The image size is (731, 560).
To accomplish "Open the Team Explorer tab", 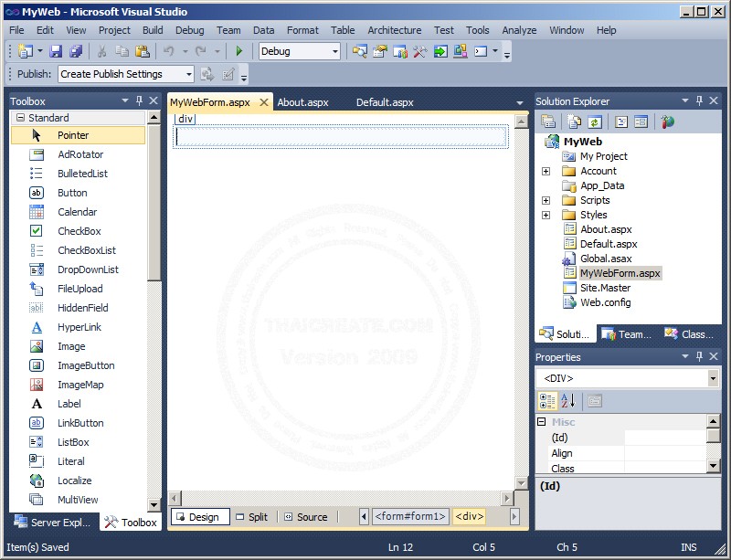I will coord(626,334).
